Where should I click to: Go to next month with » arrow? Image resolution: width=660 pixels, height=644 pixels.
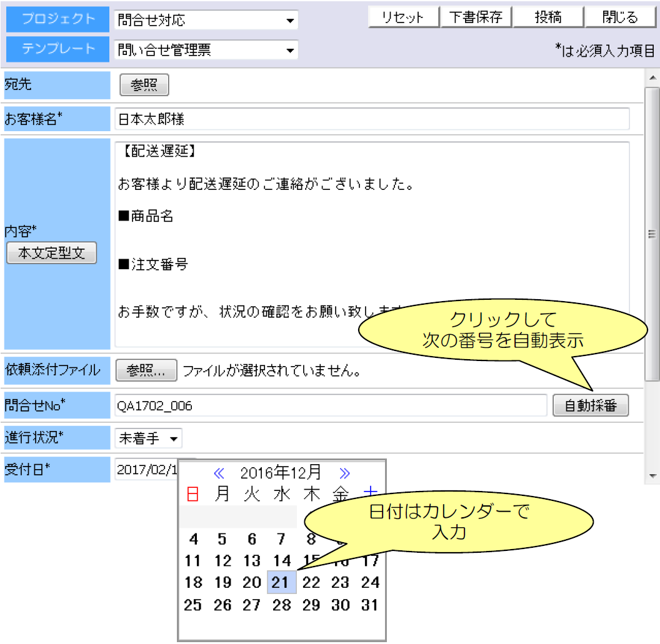coord(345,473)
